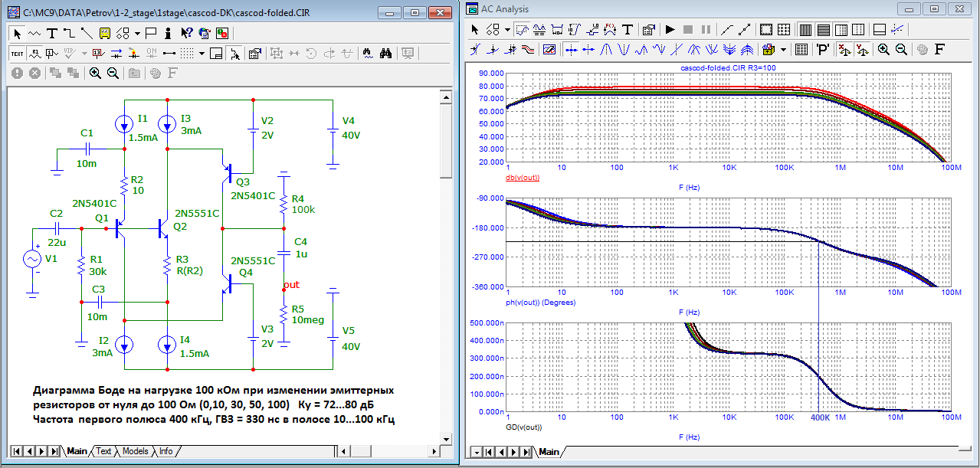The width and height of the screenshot is (980, 468).
Task: Select the Wire drawing tool
Action: pyautogui.click(x=69, y=33)
